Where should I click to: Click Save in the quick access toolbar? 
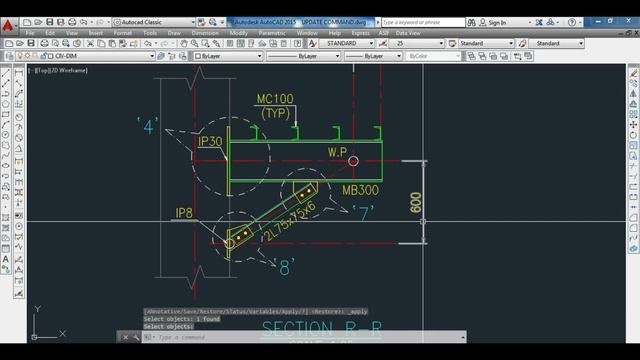click(x=49, y=22)
